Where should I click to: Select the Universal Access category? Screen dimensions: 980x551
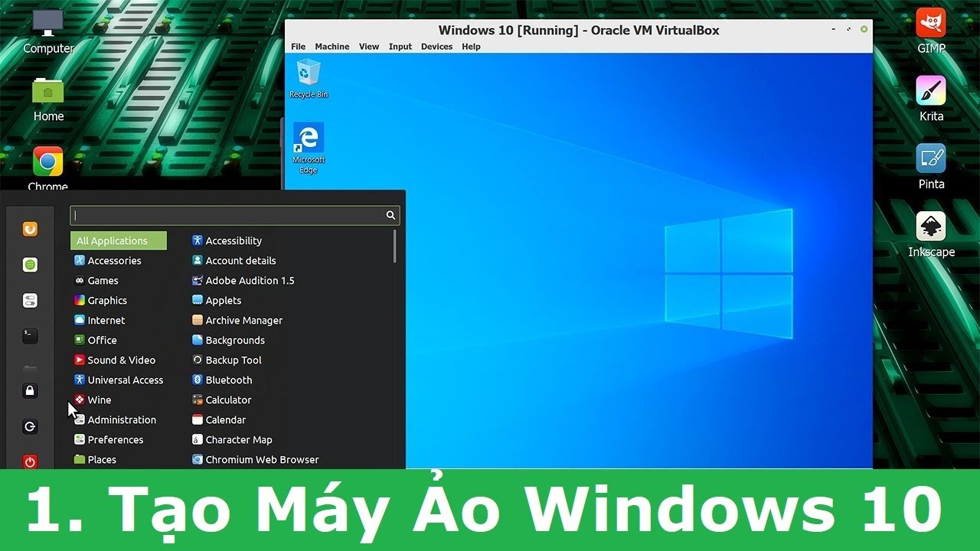coord(119,380)
